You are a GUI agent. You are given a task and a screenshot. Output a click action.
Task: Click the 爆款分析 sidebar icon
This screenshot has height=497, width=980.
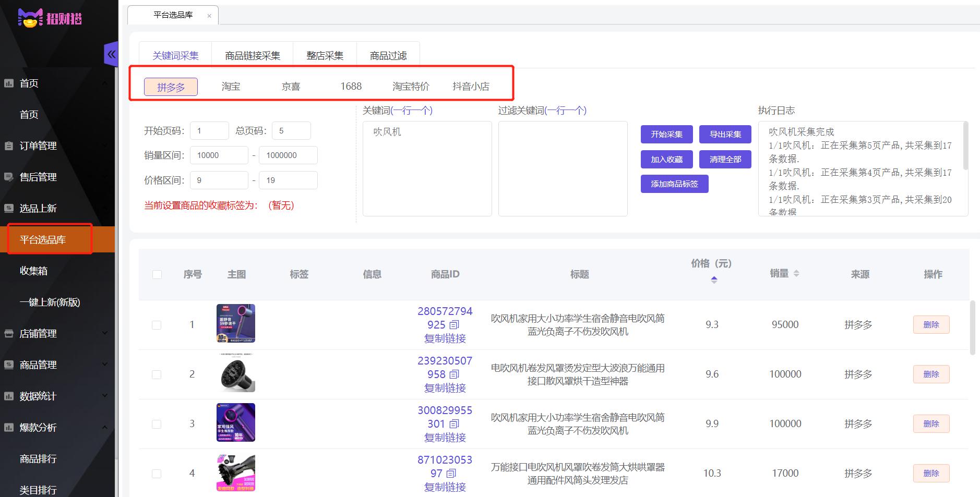pos(8,427)
